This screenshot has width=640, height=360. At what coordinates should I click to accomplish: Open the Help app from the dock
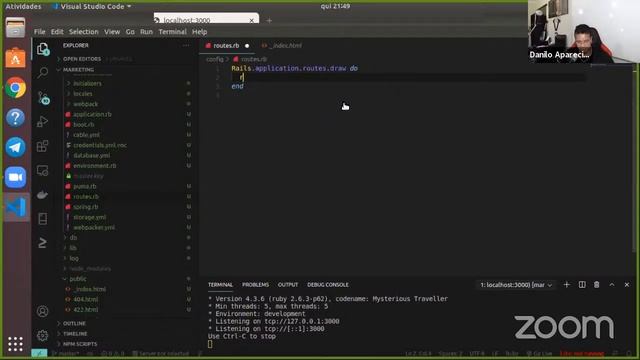[x=16, y=118]
